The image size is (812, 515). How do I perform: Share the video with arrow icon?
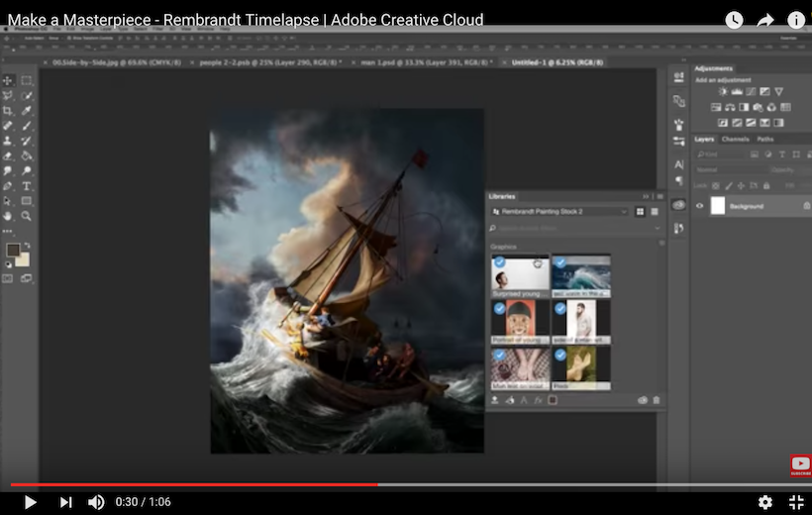764,20
